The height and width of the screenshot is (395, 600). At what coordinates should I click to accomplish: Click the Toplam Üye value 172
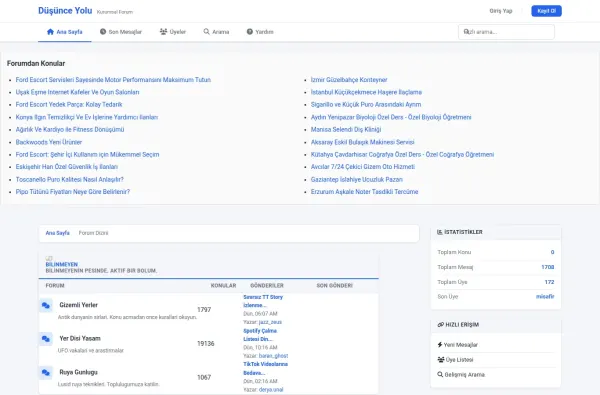click(549, 282)
